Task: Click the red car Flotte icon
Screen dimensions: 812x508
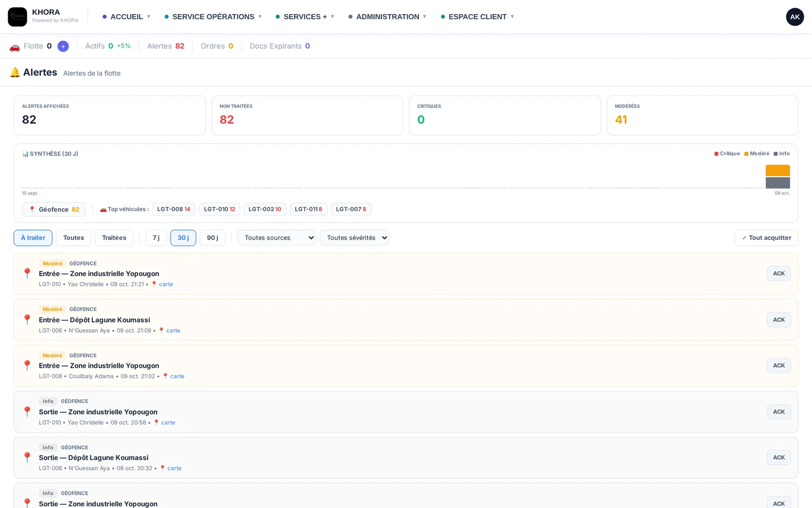Action: [x=15, y=47]
